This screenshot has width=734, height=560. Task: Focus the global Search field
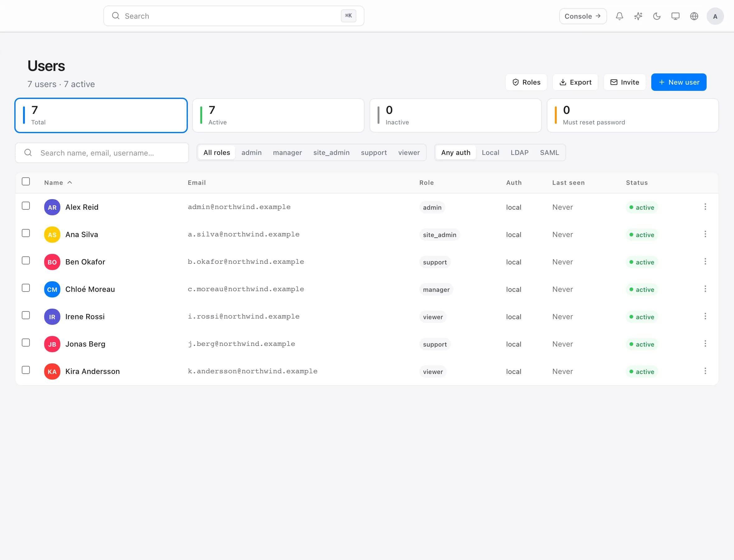(x=234, y=16)
